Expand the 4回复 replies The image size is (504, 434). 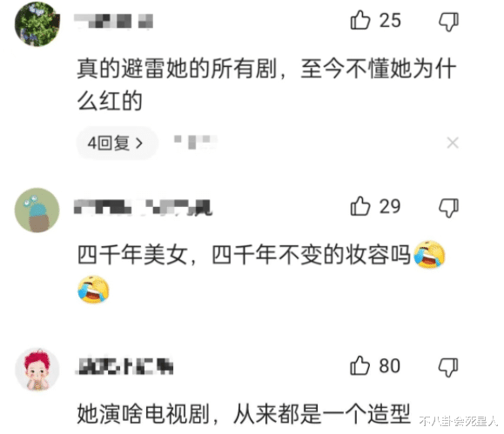pyautogui.click(x=117, y=143)
